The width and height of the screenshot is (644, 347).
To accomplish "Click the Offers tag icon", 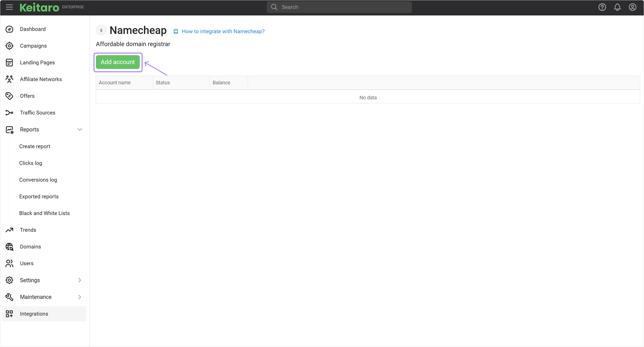I will tap(9, 96).
